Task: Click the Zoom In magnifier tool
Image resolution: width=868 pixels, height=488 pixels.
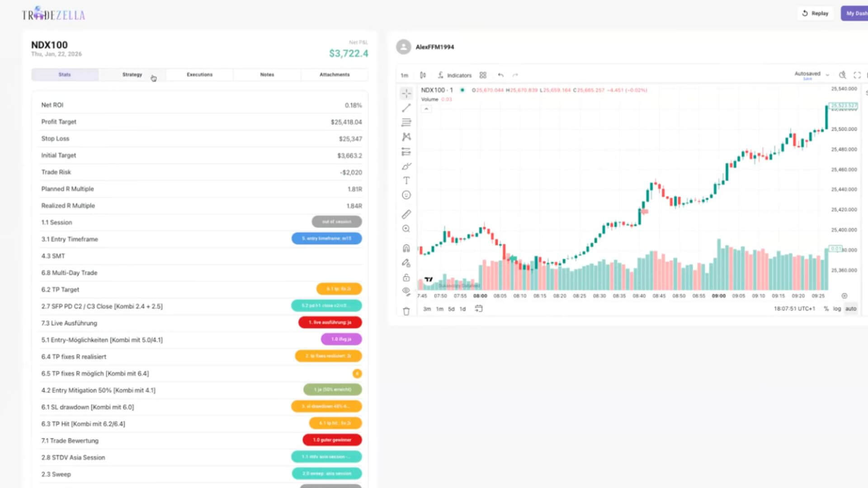Action: pyautogui.click(x=406, y=229)
